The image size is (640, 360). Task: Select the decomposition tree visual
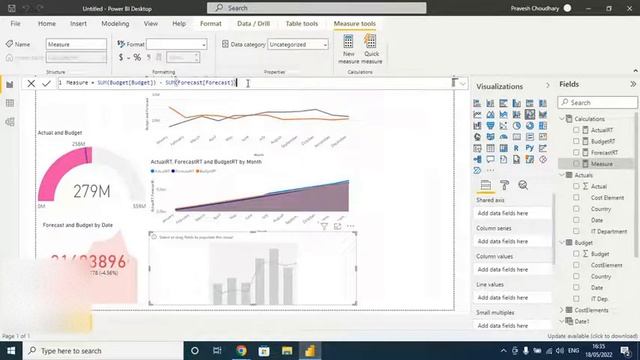click(477, 159)
